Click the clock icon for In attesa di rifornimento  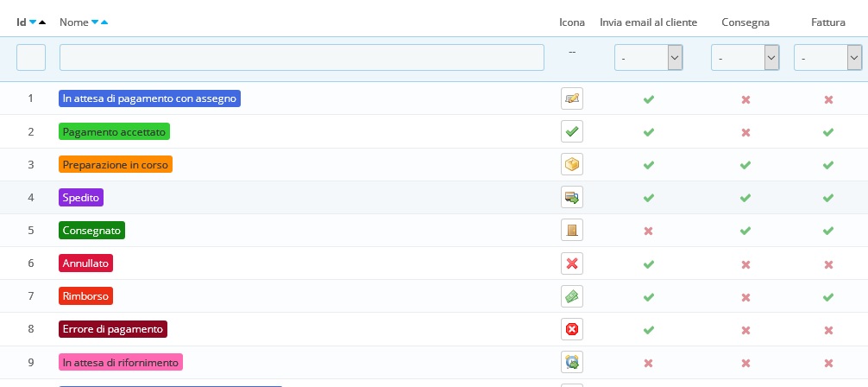572,362
